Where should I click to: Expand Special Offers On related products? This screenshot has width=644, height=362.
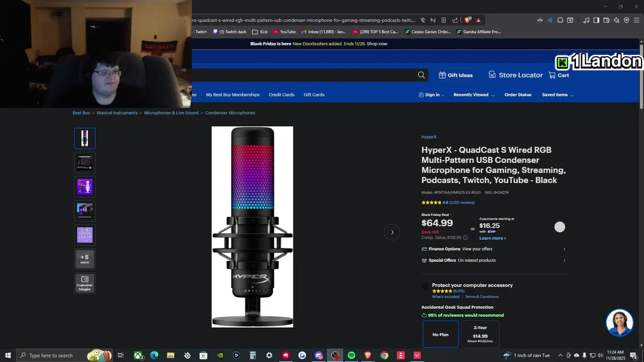494,260
